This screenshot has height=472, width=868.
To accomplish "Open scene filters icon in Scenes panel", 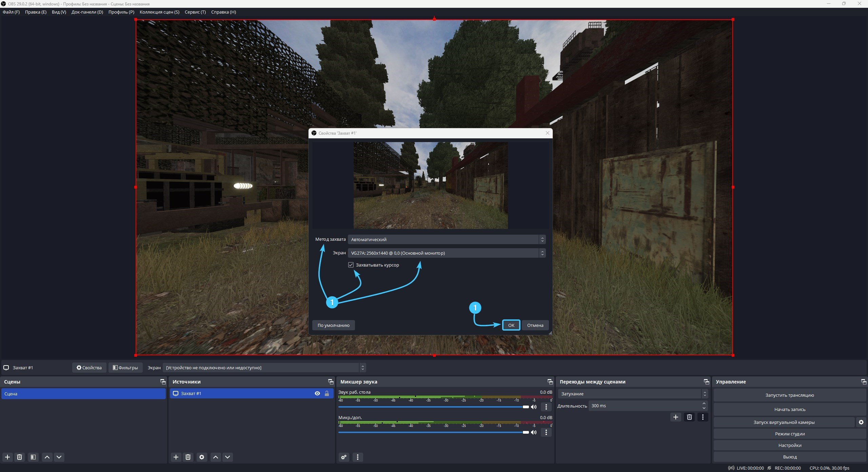I will [33, 457].
